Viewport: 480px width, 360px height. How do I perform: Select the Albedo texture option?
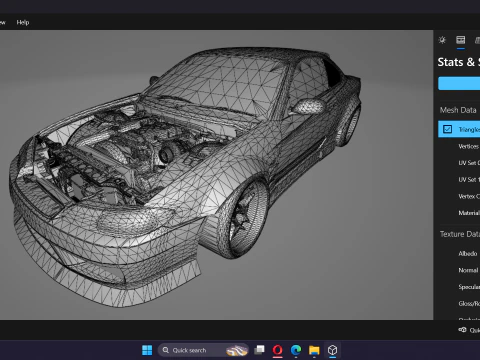tap(468, 254)
